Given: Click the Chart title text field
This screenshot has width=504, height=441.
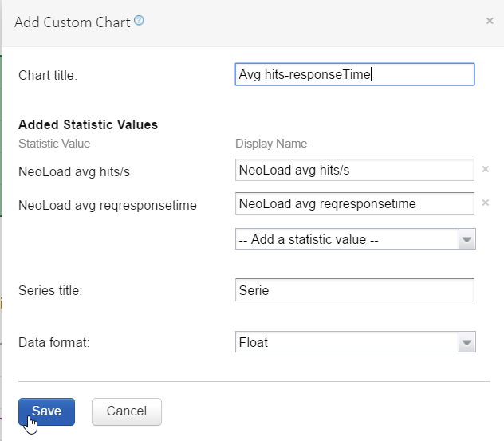Looking at the screenshot, I should (x=355, y=74).
